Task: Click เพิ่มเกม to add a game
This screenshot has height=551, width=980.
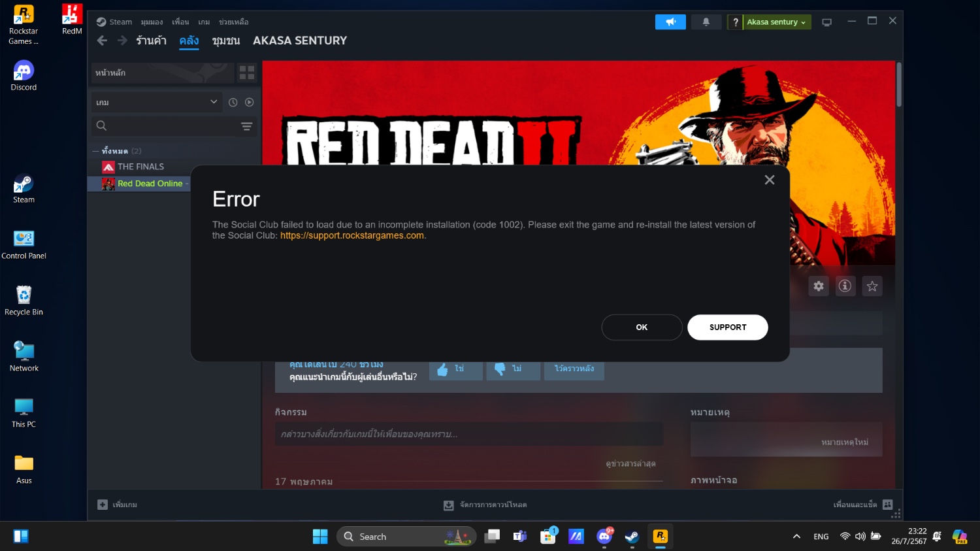Action: point(117,505)
